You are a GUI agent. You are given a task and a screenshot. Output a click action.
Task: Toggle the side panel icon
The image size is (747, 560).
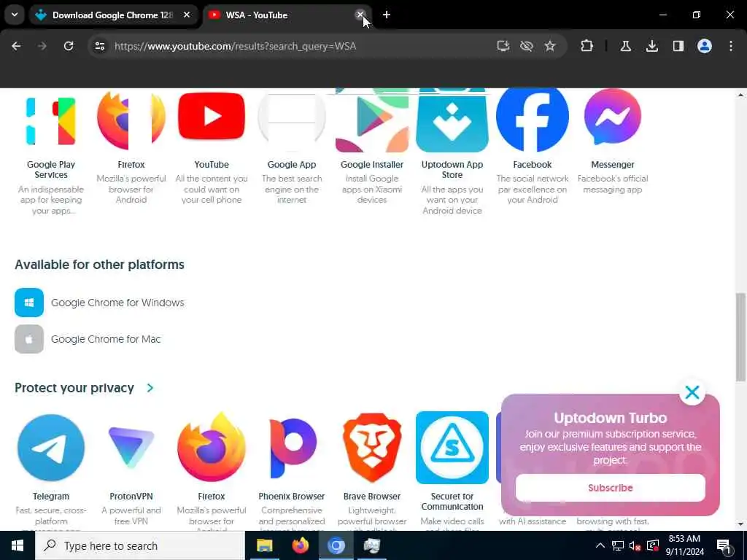tap(678, 46)
